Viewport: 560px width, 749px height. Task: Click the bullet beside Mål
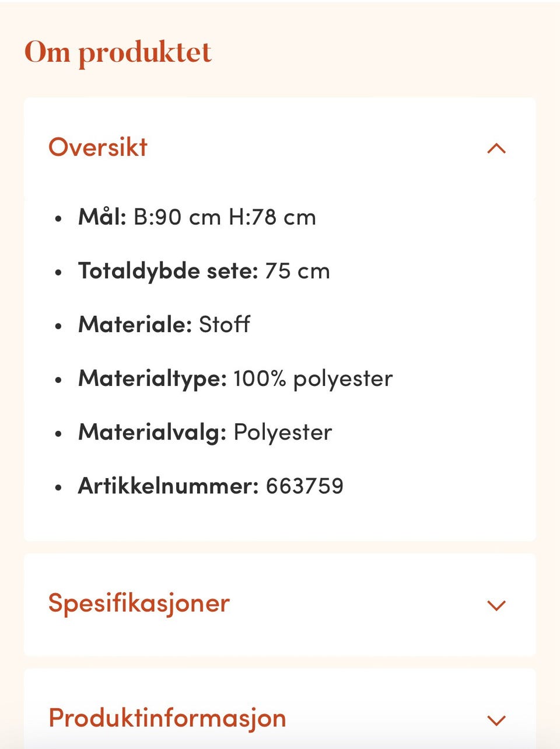pyautogui.click(x=58, y=218)
